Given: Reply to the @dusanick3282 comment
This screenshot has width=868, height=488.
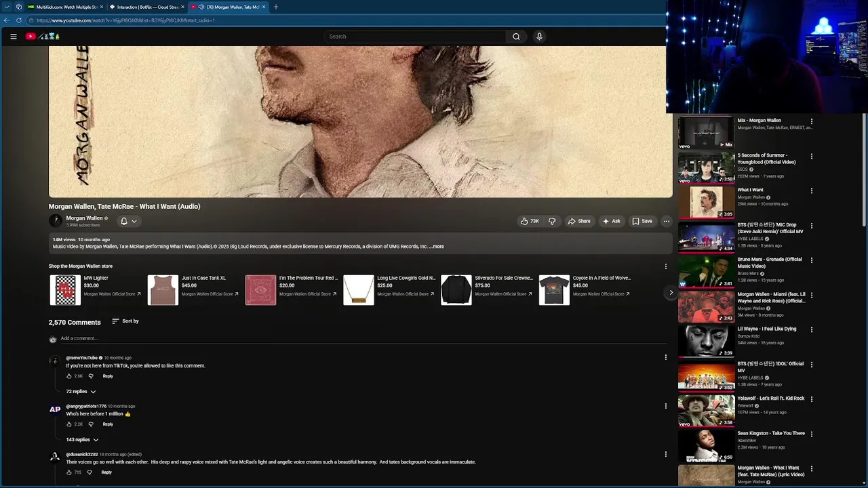Looking at the screenshot, I should (x=106, y=472).
